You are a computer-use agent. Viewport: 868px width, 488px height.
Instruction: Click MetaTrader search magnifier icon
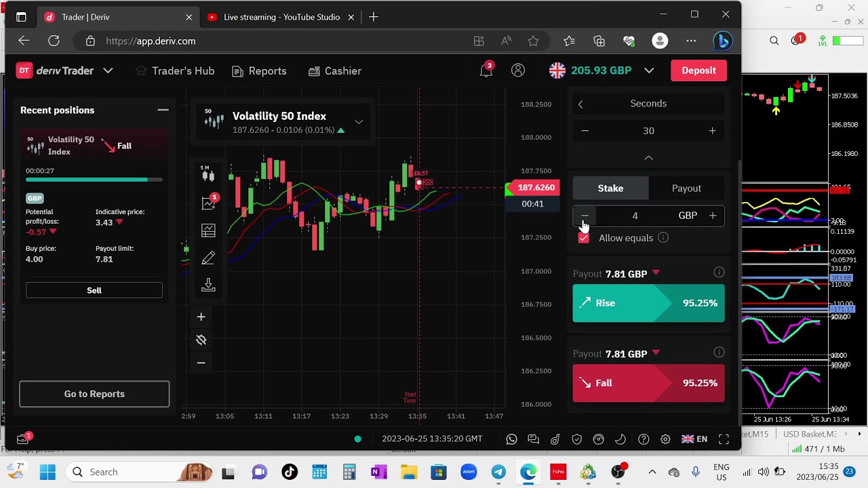point(774,41)
